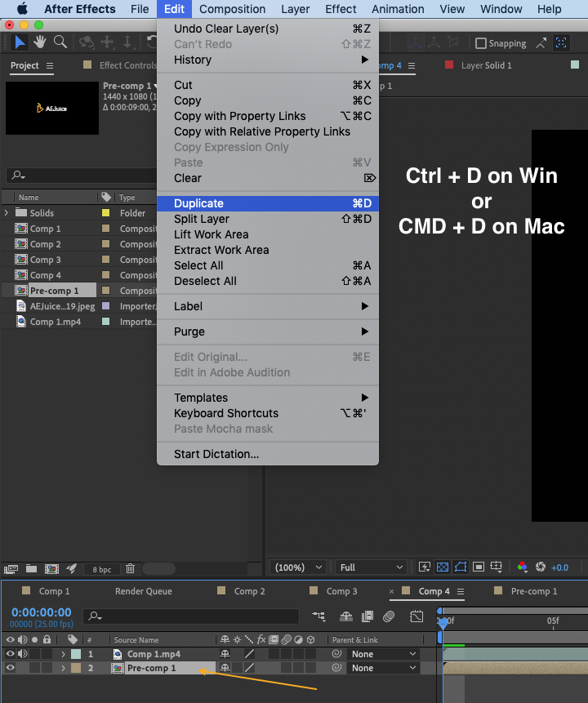The image size is (588, 703).
Task: Toggle quality switch on Pre-comp 1 layer
Action: pos(249,668)
